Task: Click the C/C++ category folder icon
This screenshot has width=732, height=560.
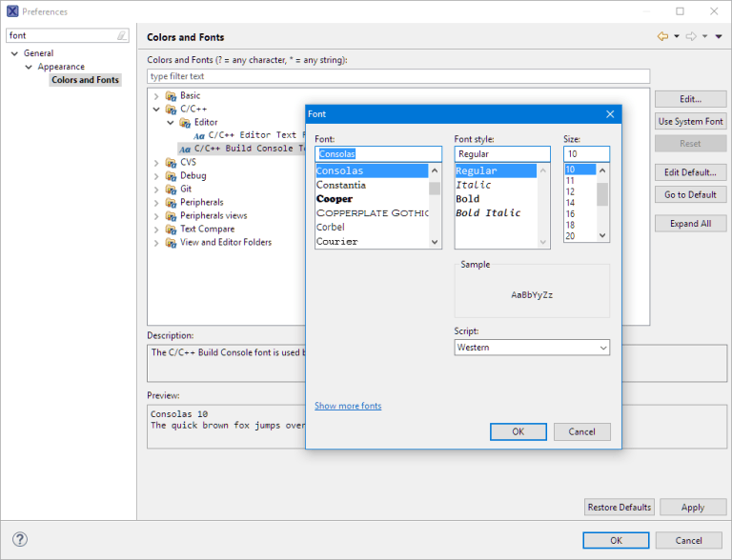Action: (171, 110)
